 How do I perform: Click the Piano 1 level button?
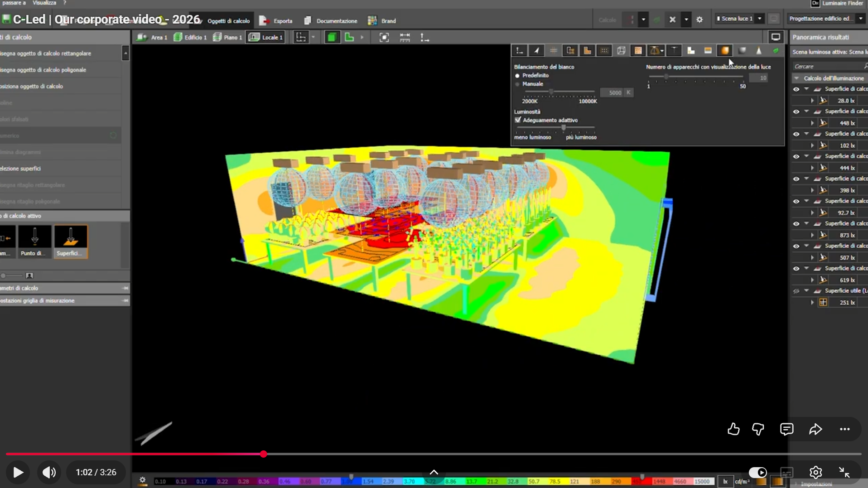(227, 37)
